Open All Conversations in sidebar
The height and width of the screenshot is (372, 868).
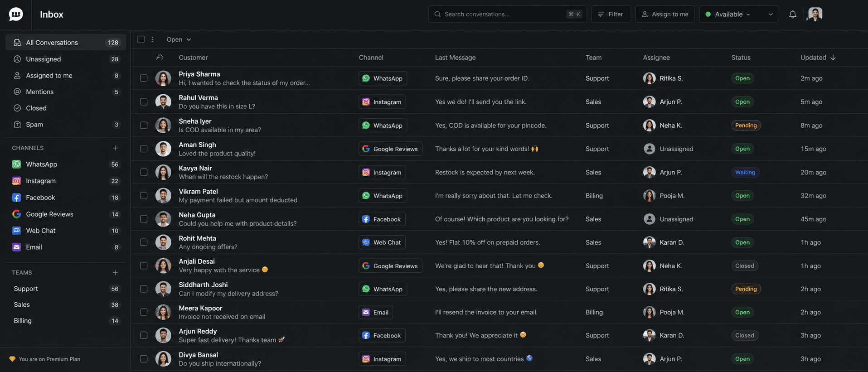click(66, 43)
